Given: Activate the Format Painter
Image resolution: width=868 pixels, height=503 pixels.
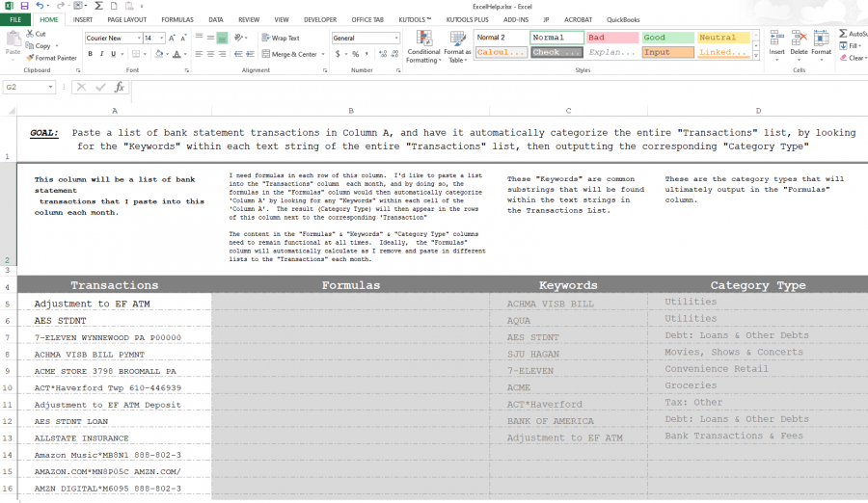Looking at the screenshot, I should (51, 58).
